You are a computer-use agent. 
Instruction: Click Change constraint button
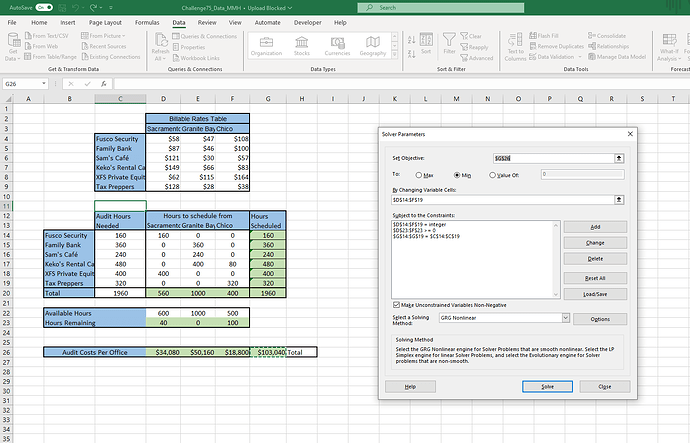click(595, 243)
